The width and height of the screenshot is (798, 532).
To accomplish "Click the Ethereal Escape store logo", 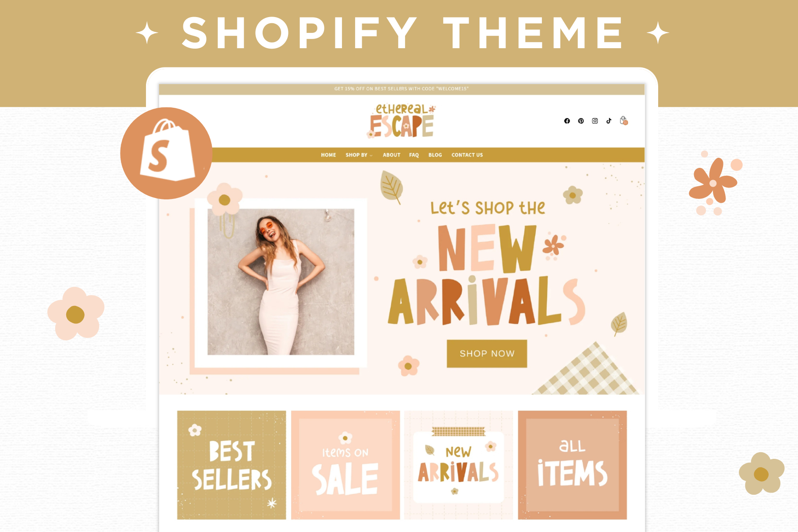I will [x=402, y=121].
